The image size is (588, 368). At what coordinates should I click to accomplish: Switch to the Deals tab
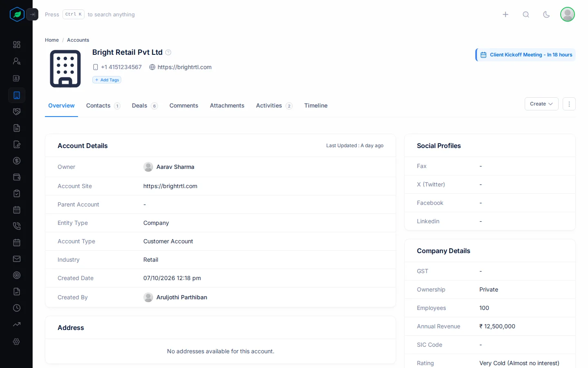145,105
